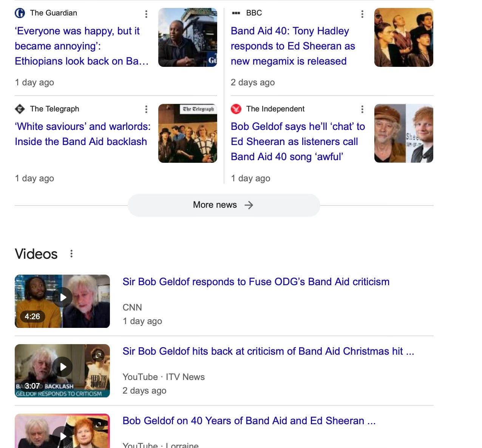Open 'Bob Geldof on 40 Years of Band Aid' link
Image resolution: width=482 pixels, height=448 pixels.
[x=249, y=421]
